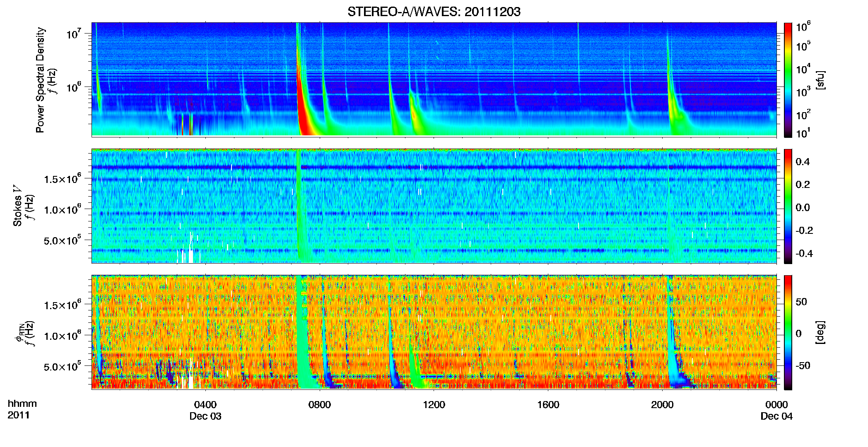Click the Stokes V colorbar

[788, 206]
